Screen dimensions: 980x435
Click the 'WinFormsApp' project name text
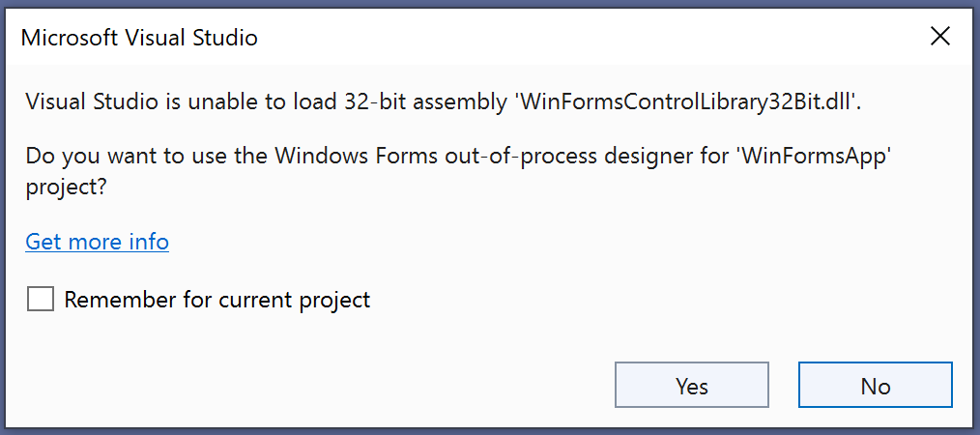coord(814,155)
